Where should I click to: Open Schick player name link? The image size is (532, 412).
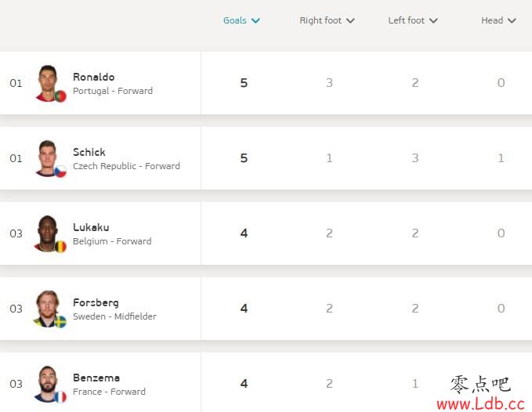coord(89,152)
